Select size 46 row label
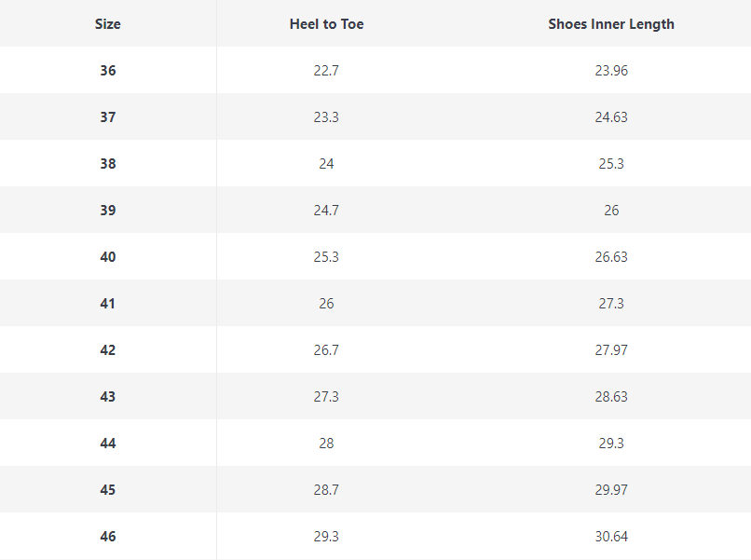 [108, 537]
